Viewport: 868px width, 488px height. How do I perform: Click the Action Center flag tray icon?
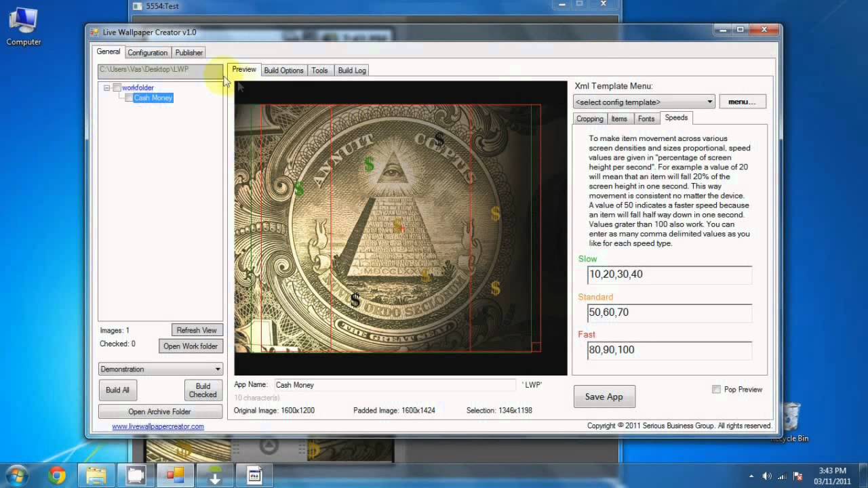click(x=798, y=476)
